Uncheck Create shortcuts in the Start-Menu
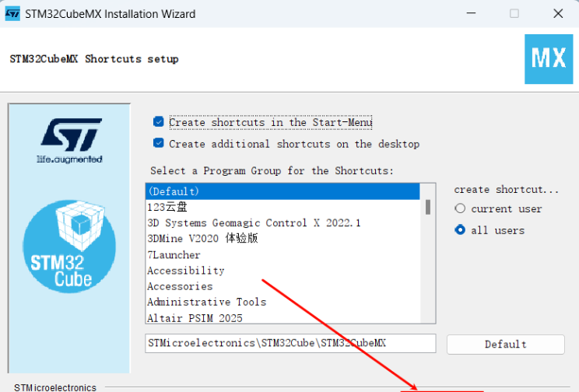Screen dimensions: 579x392 (x=159, y=121)
